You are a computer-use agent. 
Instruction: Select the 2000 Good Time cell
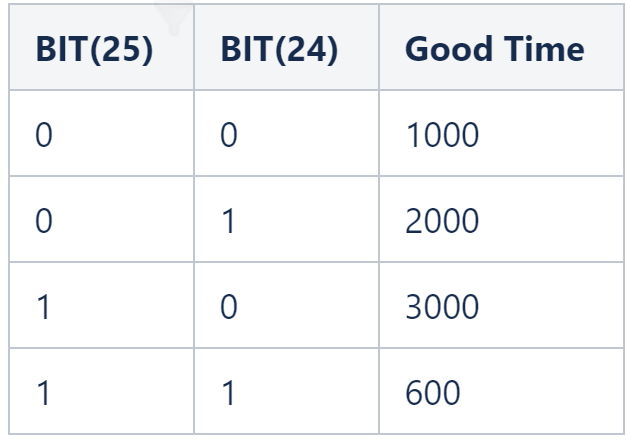(x=443, y=220)
